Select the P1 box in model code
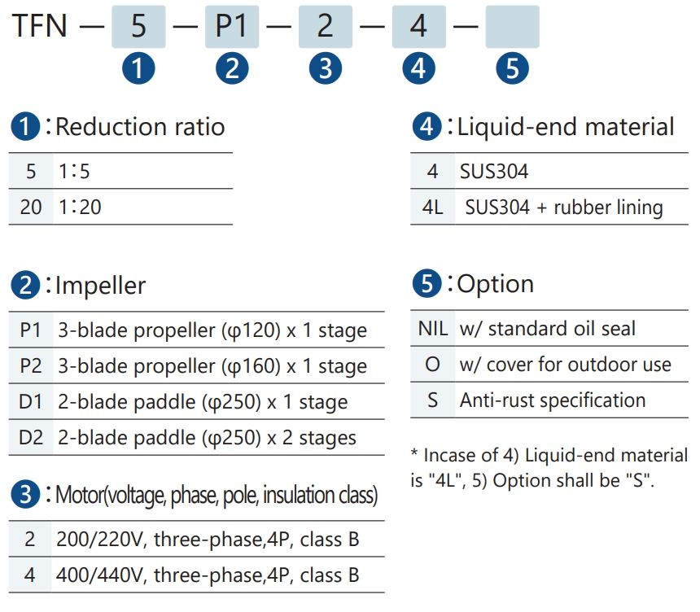Screen dimensions: 700x612 (x=232, y=27)
